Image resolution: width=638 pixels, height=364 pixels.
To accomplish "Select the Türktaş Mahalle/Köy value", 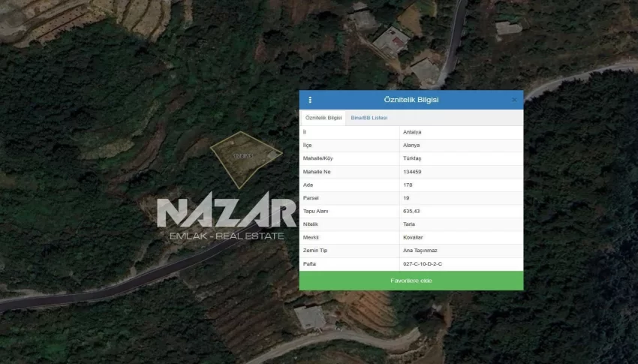I will tap(412, 158).
